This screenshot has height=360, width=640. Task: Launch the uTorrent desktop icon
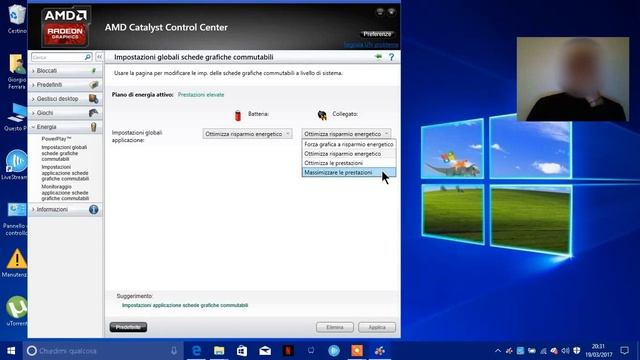16,311
